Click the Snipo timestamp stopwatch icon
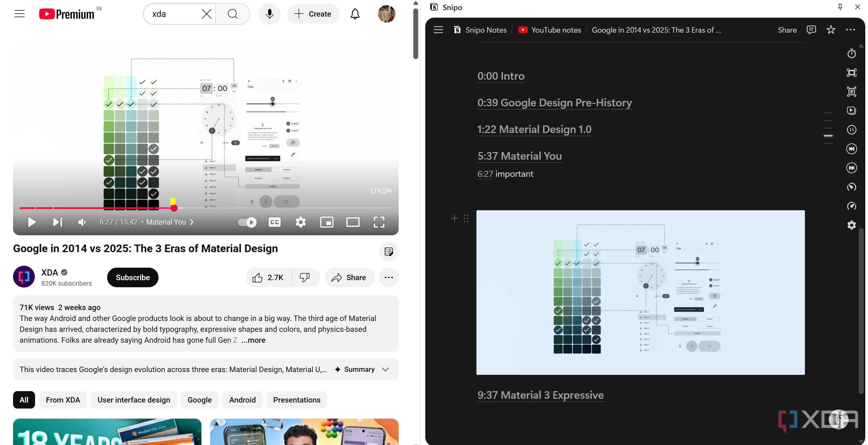This screenshot has height=445, width=868. tap(851, 54)
